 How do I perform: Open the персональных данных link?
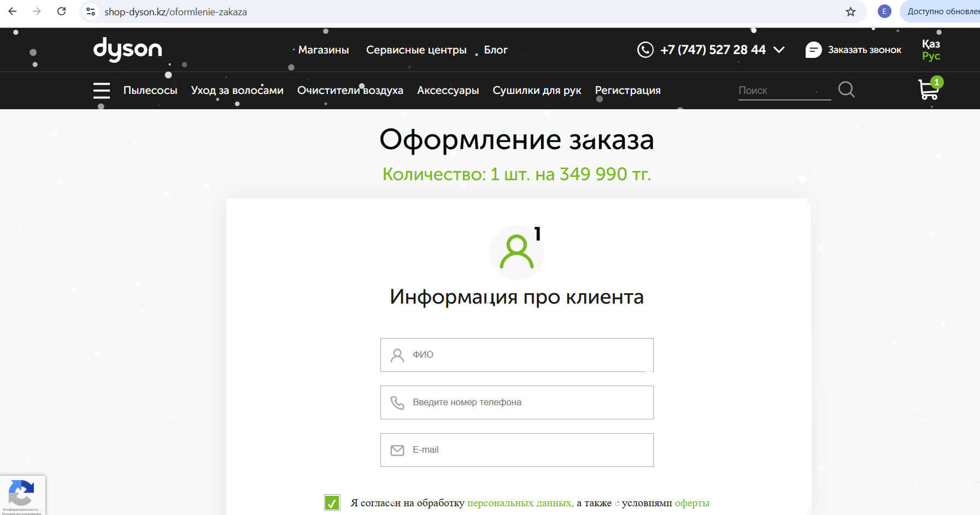tap(520, 503)
